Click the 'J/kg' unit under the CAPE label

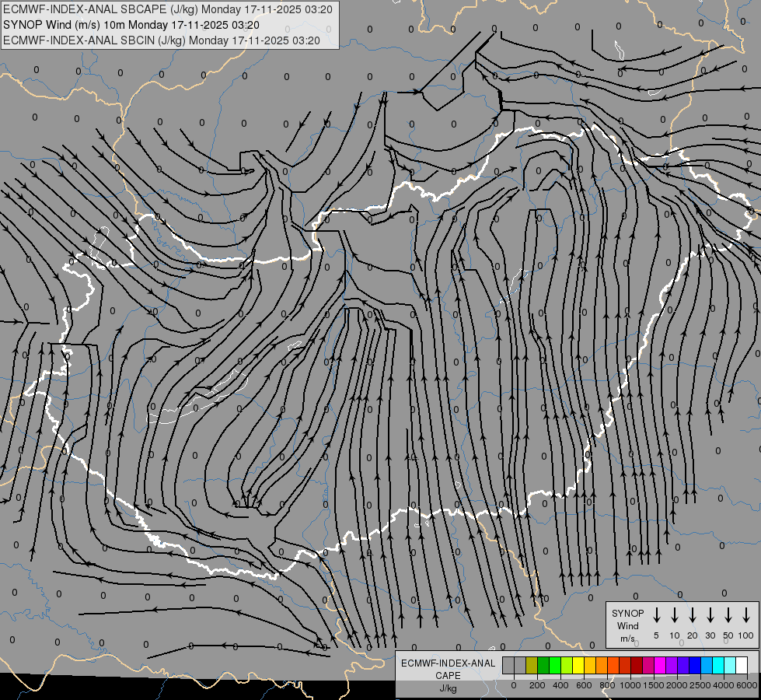448,688
